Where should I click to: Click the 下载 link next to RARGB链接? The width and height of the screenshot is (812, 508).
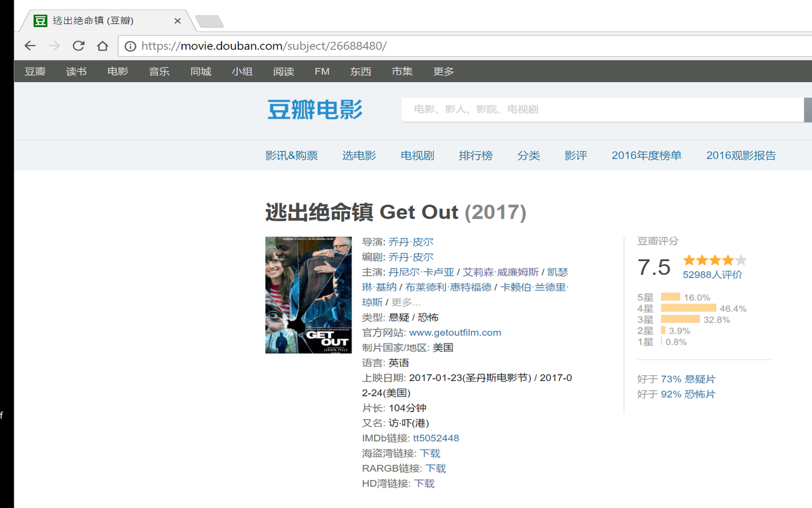pyautogui.click(x=436, y=468)
